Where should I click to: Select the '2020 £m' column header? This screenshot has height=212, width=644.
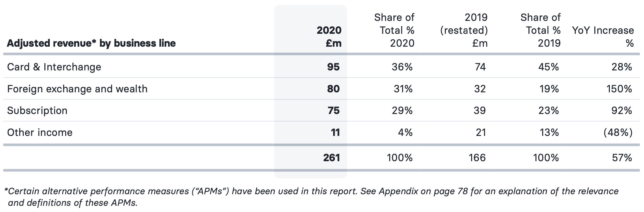point(329,37)
